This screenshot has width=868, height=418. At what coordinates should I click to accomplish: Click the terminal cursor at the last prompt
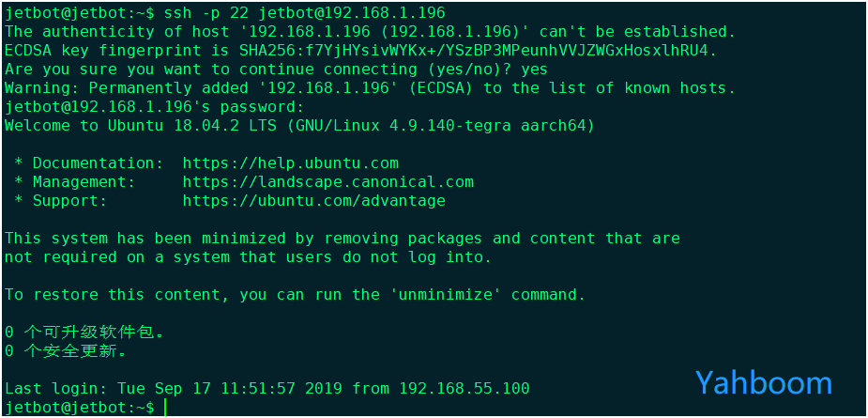tap(164, 408)
